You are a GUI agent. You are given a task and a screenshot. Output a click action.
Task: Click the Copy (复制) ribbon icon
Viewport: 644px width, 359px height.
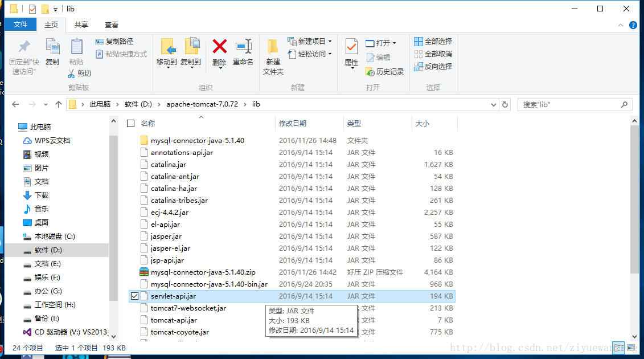[52, 46]
